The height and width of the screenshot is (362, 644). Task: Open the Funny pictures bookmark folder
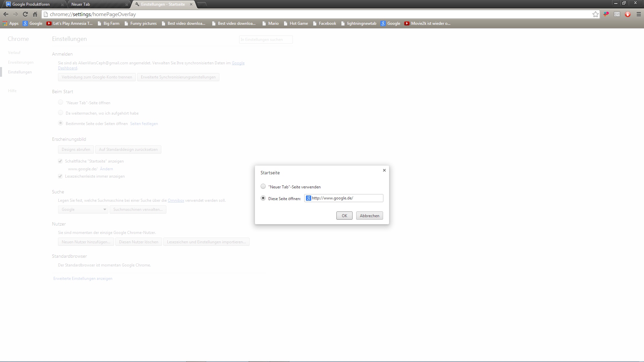pyautogui.click(x=141, y=23)
